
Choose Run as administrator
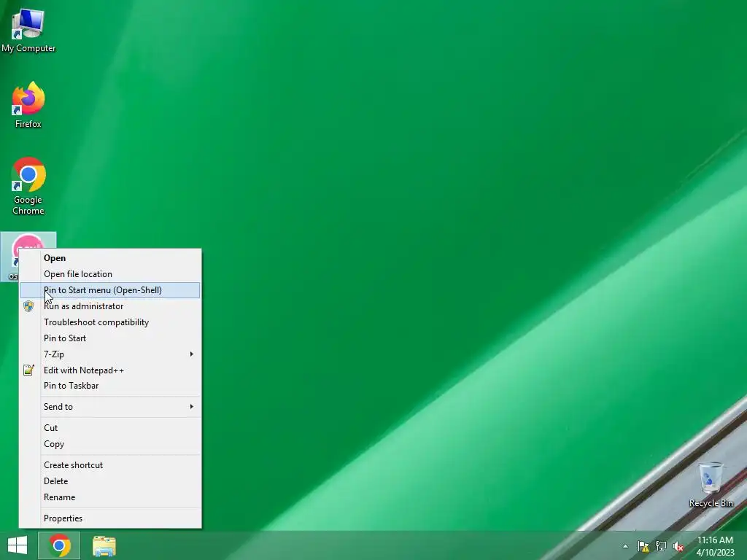[x=110, y=306]
